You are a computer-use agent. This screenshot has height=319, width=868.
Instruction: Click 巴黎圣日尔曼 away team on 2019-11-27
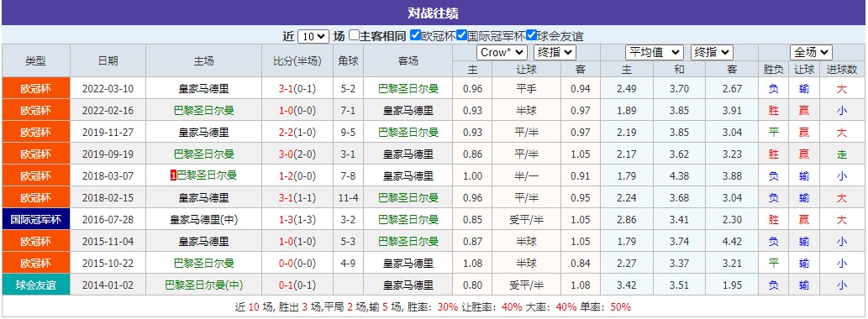(408, 132)
